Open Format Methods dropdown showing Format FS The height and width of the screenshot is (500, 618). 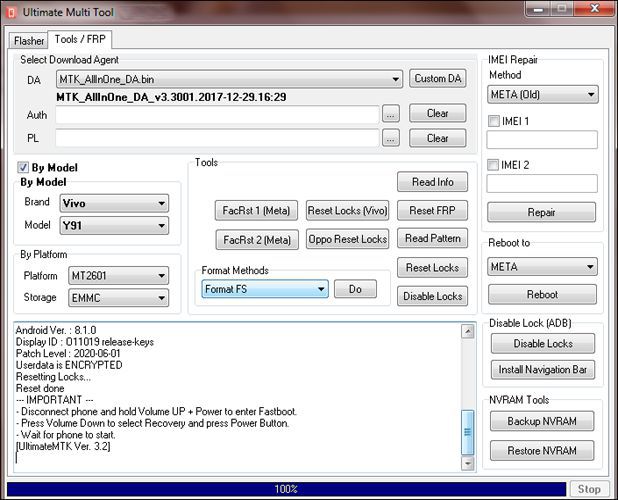pyautogui.click(x=265, y=289)
